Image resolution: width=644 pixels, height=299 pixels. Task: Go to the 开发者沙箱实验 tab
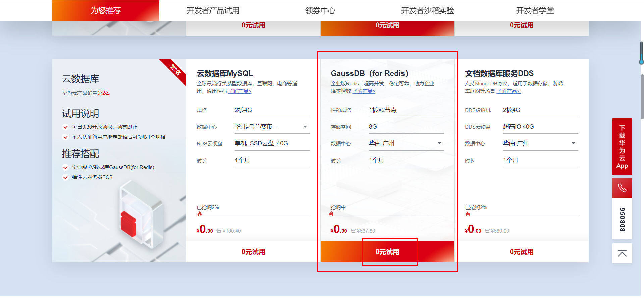428,11
